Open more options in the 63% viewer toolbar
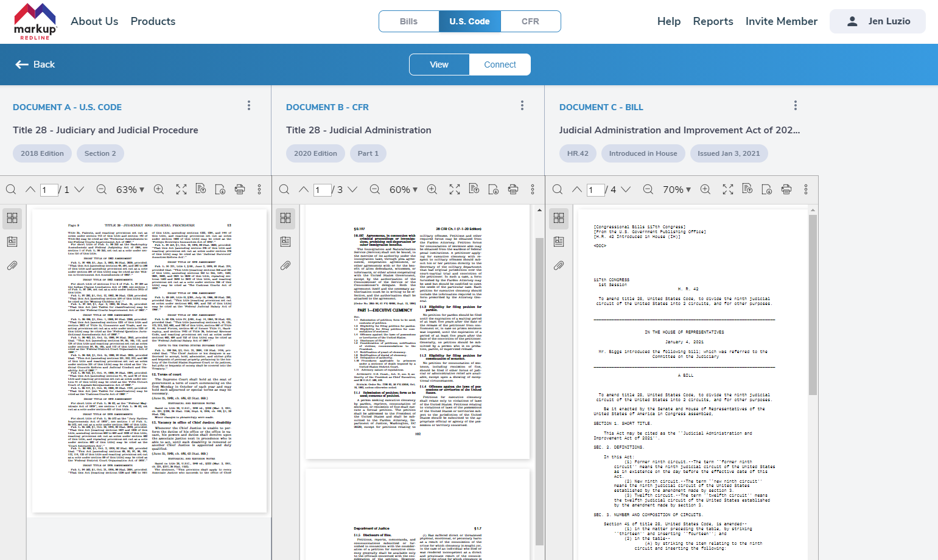Viewport: 938px width, 560px height. [x=259, y=189]
